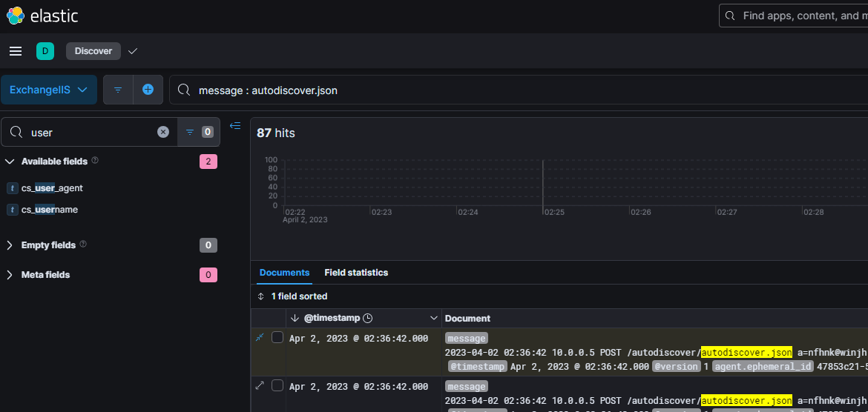Click the Empty fields info icon
Image resolution: width=868 pixels, height=412 pixels.
coord(83,244)
